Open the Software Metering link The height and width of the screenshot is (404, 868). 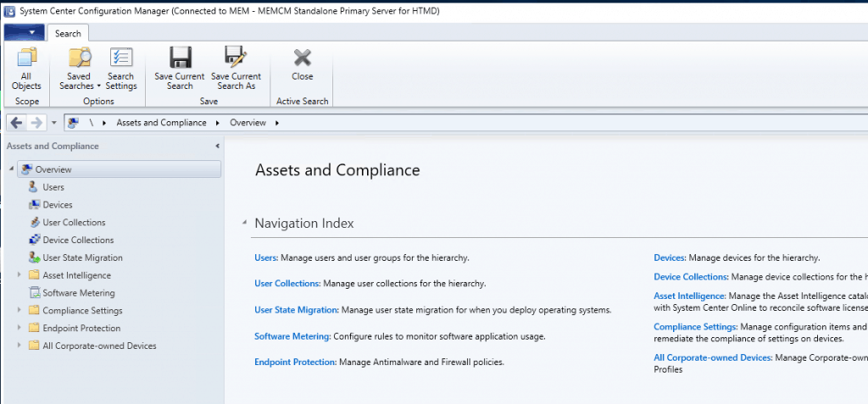click(x=292, y=336)
